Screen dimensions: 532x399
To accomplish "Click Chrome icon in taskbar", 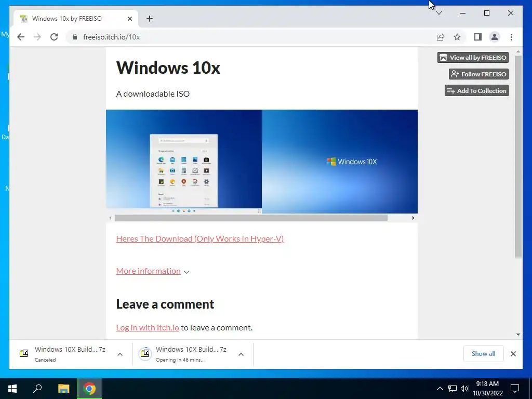I will click(89, 389).
